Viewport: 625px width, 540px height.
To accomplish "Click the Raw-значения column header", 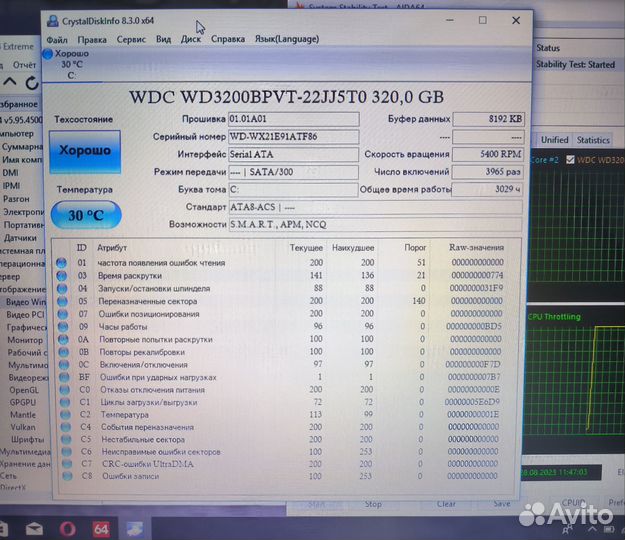I will click(x=476, y=247).
